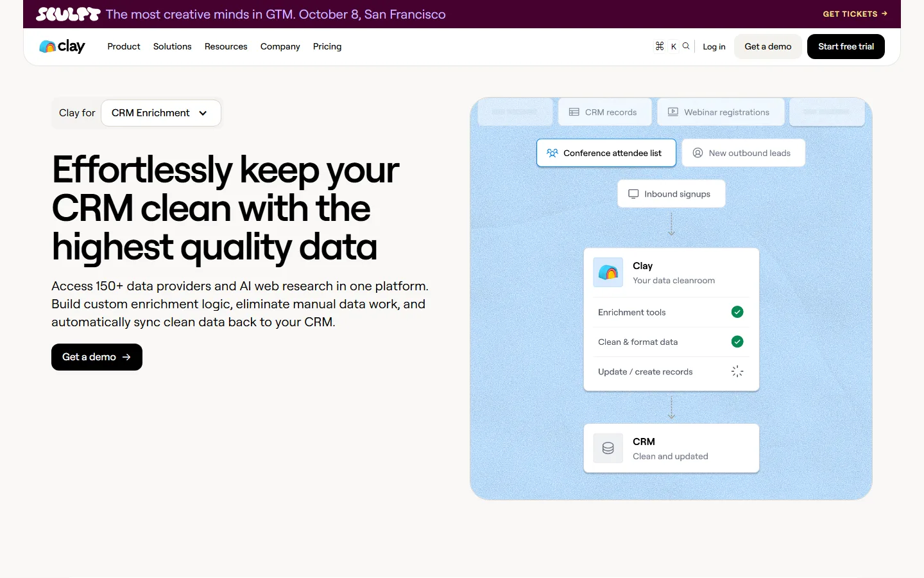Click the New outbound leads person icon

click(697, 153)
